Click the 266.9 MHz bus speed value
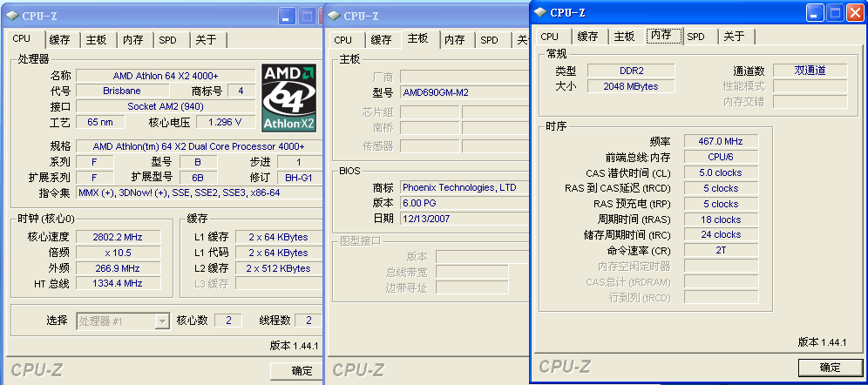Screen dimensions: 868x385 pyautogui.click(x=118, y=267)
